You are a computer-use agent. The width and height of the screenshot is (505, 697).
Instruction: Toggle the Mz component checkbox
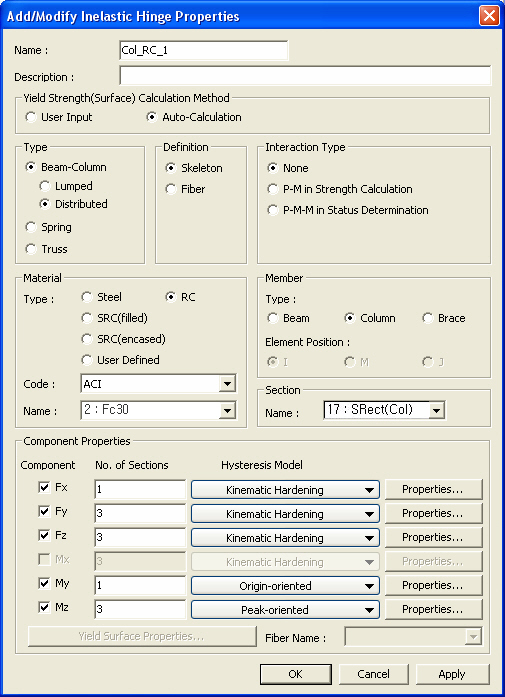(44, 608)
